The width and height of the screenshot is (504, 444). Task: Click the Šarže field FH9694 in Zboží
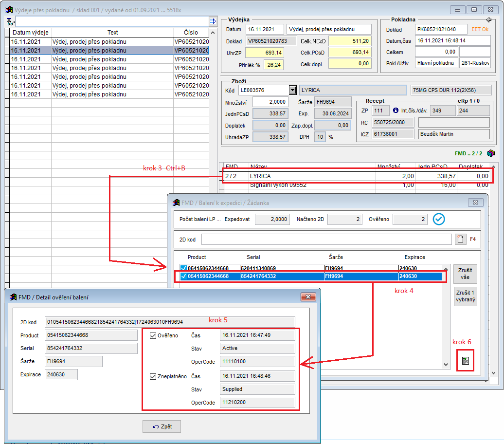[x=333, y=102]
